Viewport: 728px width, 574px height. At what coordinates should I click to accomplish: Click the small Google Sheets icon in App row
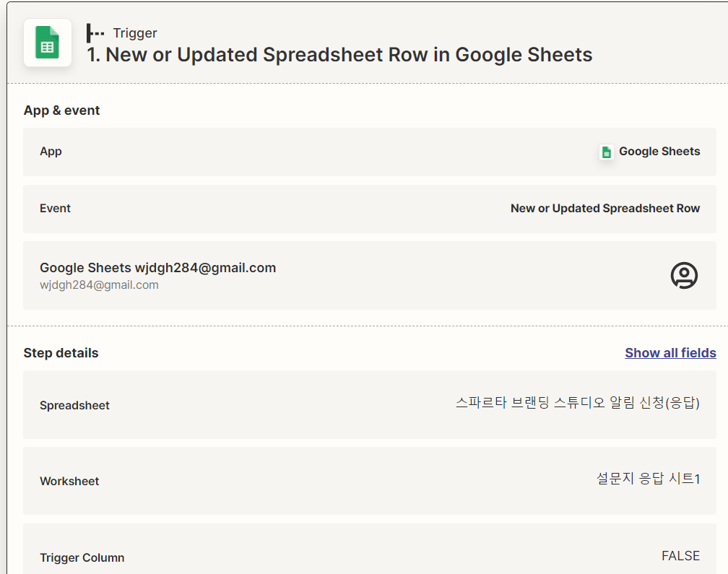tap(607, 152)
